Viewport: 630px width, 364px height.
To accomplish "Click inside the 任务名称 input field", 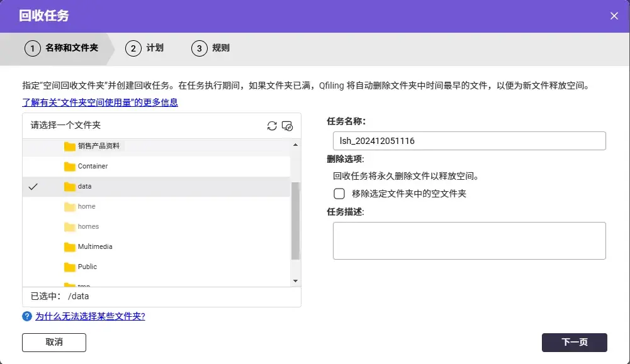I will (468, 141).
